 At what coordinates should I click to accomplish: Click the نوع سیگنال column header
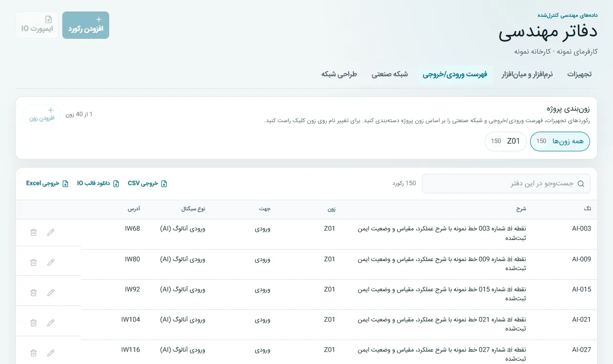click(193, 209)
